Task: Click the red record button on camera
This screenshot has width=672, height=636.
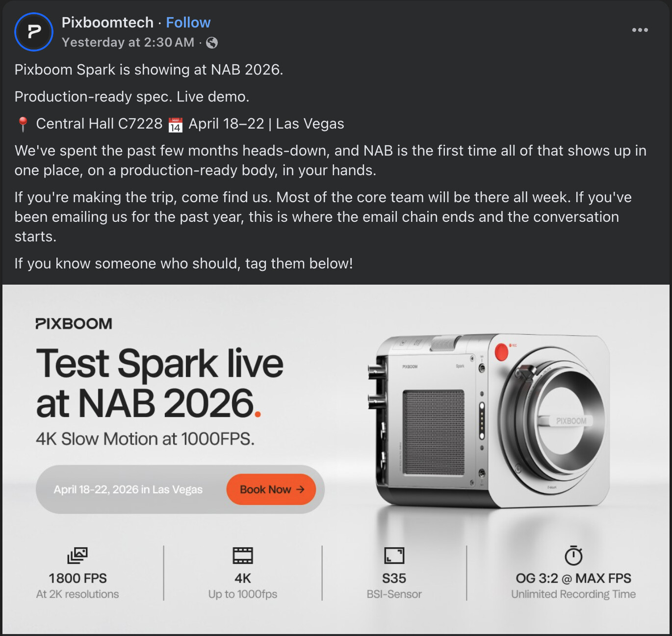Action: coord(501,351)
